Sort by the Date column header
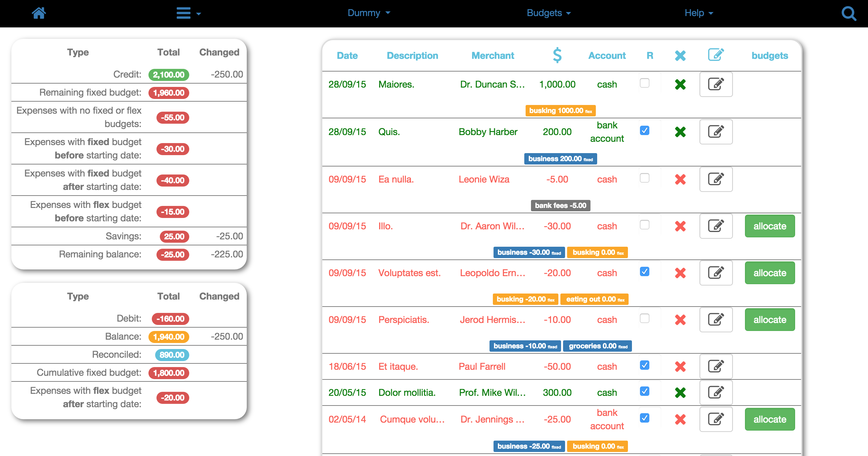Viewport: 868px width, 456px height. (347, 55)
